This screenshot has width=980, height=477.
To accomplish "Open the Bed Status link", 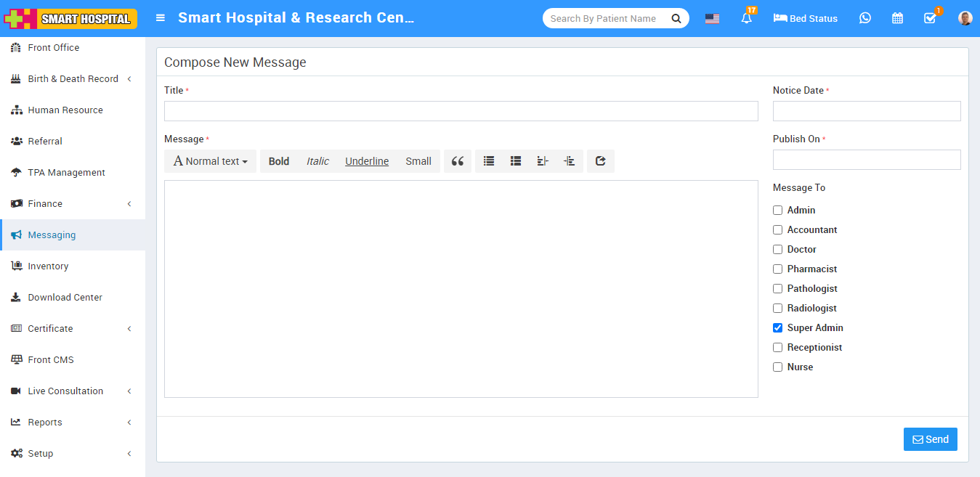I will point(805,18).
